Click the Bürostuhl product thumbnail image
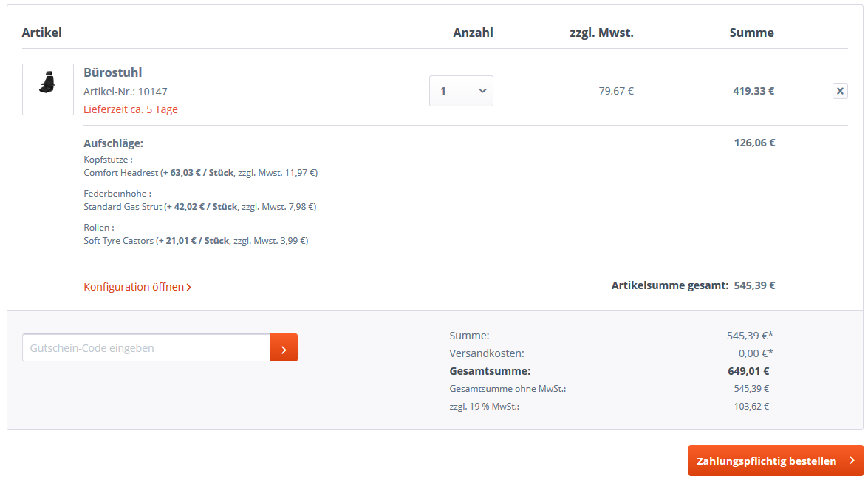Image resolution: width=868 pixels, height=479 pixels. [48, 89]
